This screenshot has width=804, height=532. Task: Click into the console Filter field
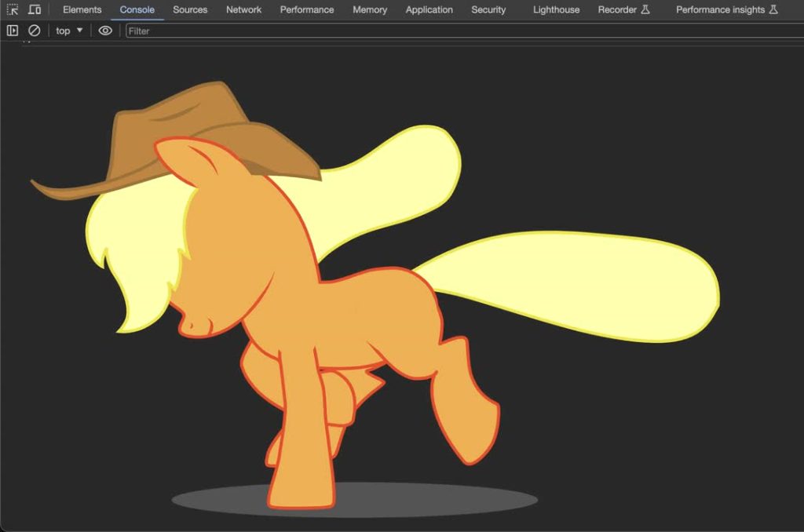click(x=455, y=31)
